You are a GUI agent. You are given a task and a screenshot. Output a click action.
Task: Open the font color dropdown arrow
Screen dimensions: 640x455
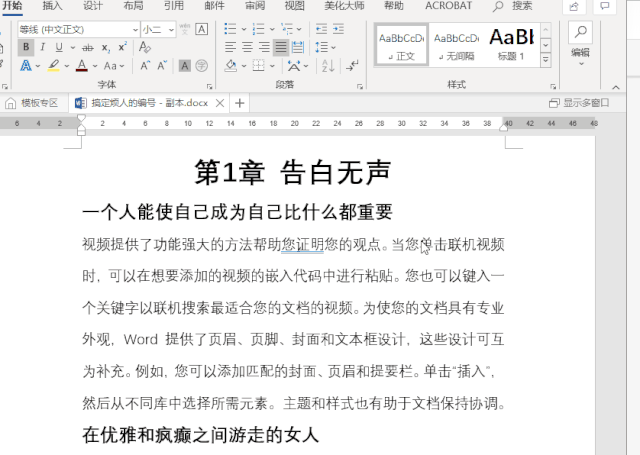[x=96, y=66]
